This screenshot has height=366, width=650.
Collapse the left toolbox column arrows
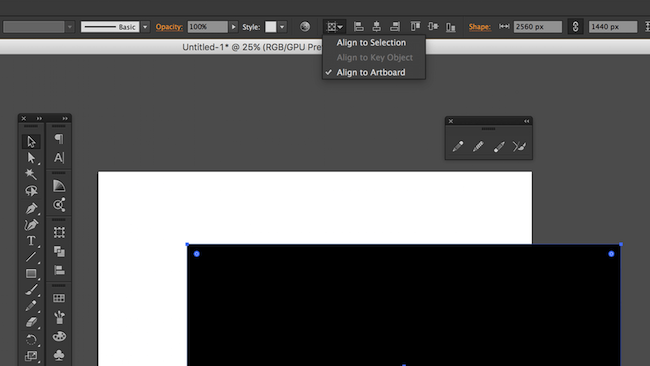(x=39, y=119)
